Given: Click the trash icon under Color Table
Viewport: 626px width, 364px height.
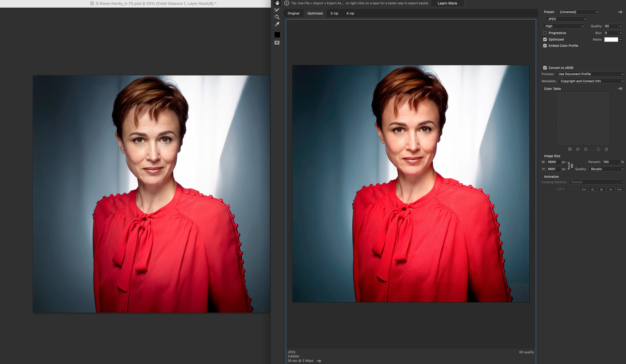Looking at the screenshot, I should tap(606, 149).
